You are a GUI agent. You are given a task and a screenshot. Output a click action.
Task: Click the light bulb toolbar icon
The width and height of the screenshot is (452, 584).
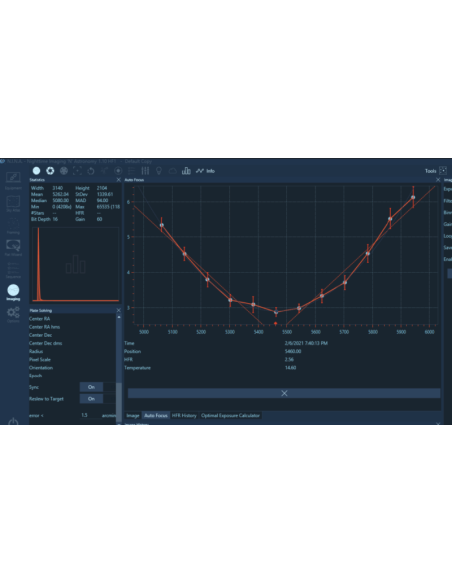159,171
